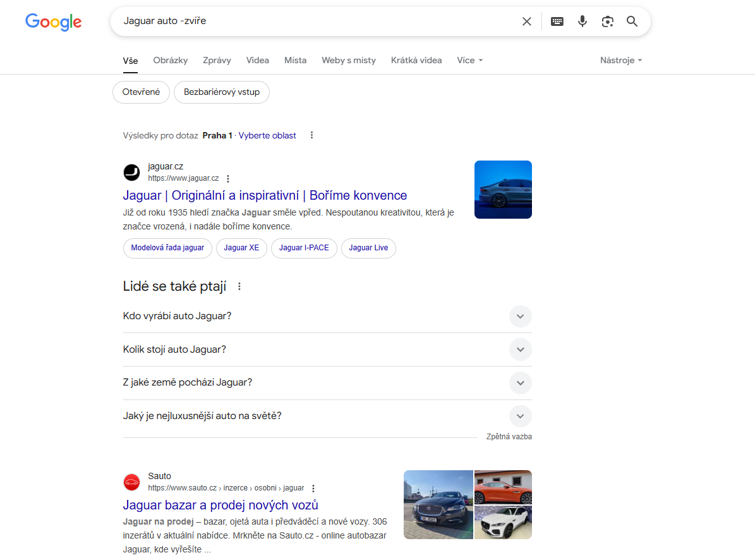
Task: Open the white Jaguar SUV thumbnail
Action: click(x=503, y=523)
